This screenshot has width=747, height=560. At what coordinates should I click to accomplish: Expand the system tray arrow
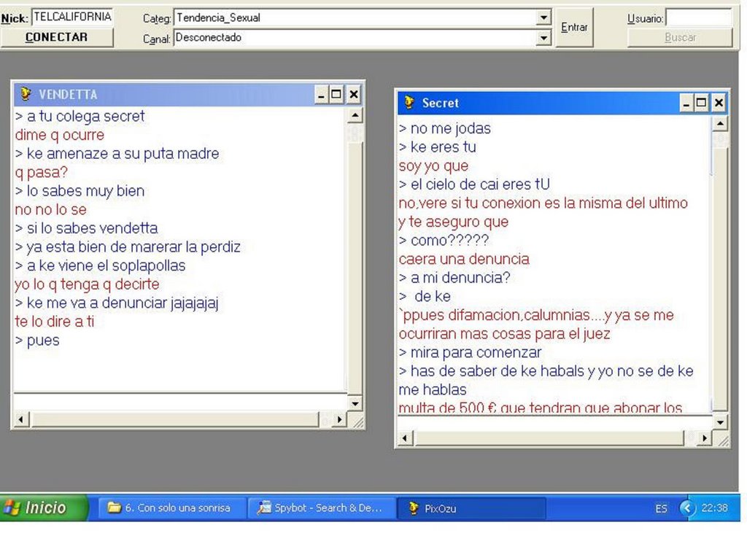click(687, 508)
